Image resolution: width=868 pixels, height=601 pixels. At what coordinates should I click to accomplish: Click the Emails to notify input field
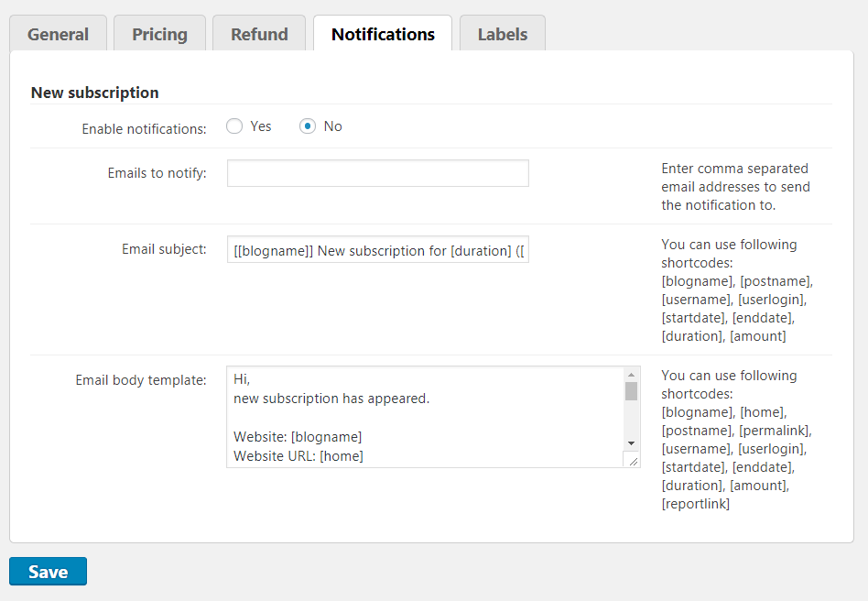(x=377, y=173)
